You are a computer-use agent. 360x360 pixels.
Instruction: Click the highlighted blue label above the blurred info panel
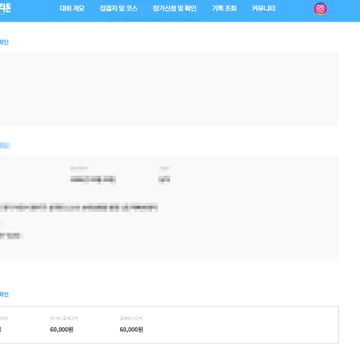pos(5,145)
